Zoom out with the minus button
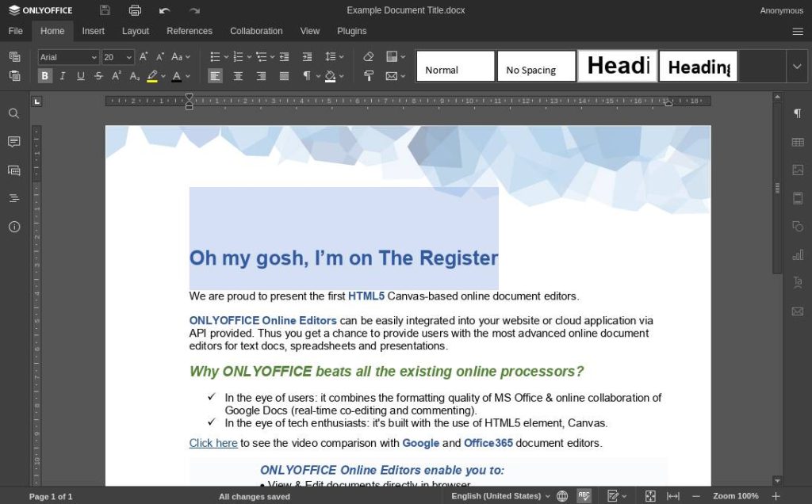 (696, 496)
